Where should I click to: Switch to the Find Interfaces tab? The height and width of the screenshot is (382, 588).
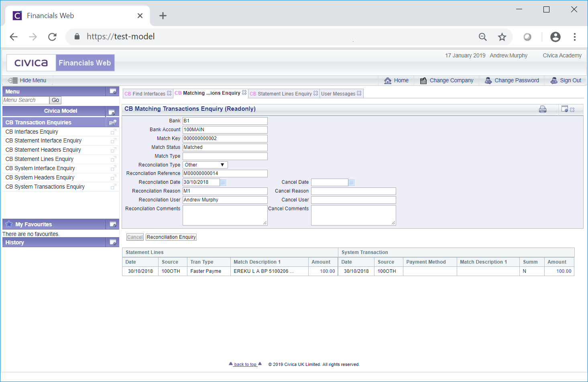pyautogui.click(x=145, y=93)
